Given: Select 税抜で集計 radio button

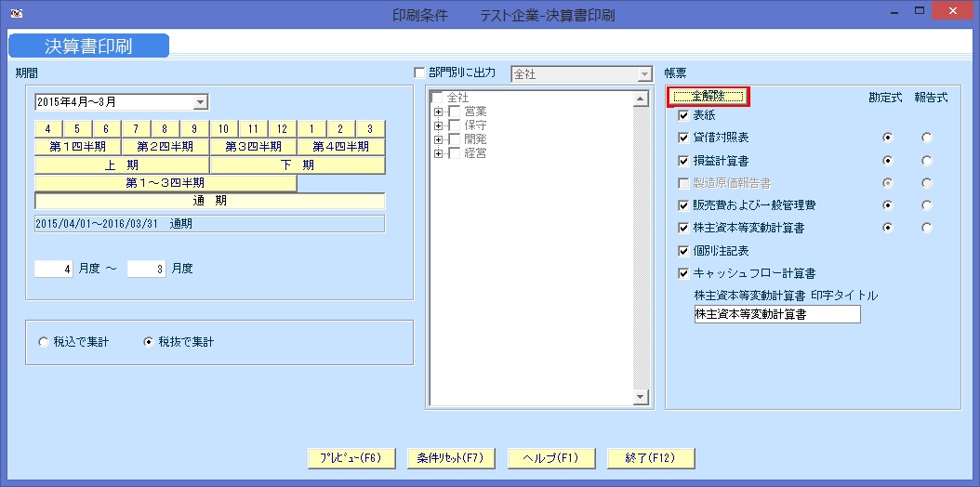Looking at the screenshot, I should (148, 342).
